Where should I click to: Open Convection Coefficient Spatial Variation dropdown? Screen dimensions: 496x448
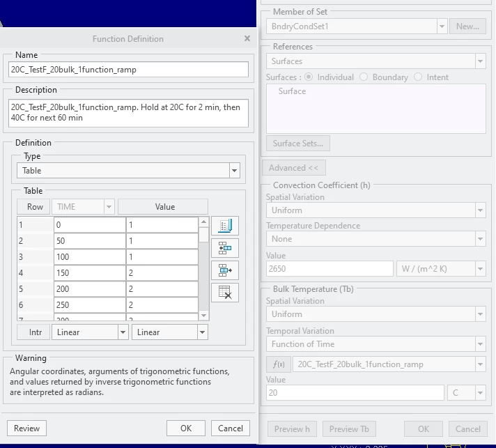coord(480,210)
